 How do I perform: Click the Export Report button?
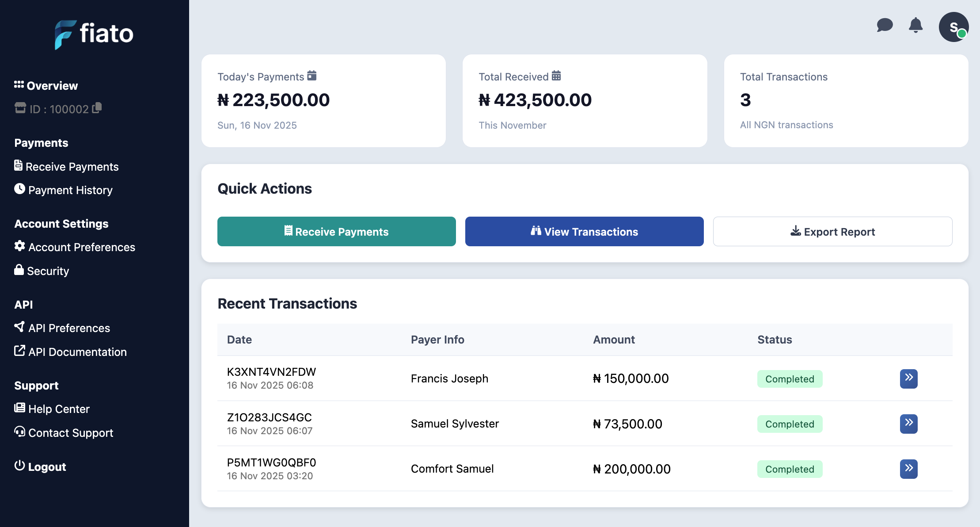[832, 231]
